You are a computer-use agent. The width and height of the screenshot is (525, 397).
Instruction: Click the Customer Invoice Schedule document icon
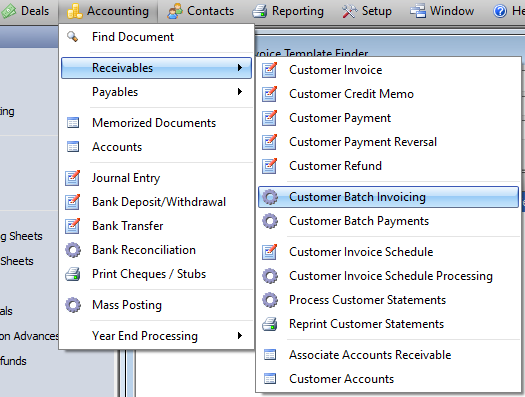click(270, 252)
